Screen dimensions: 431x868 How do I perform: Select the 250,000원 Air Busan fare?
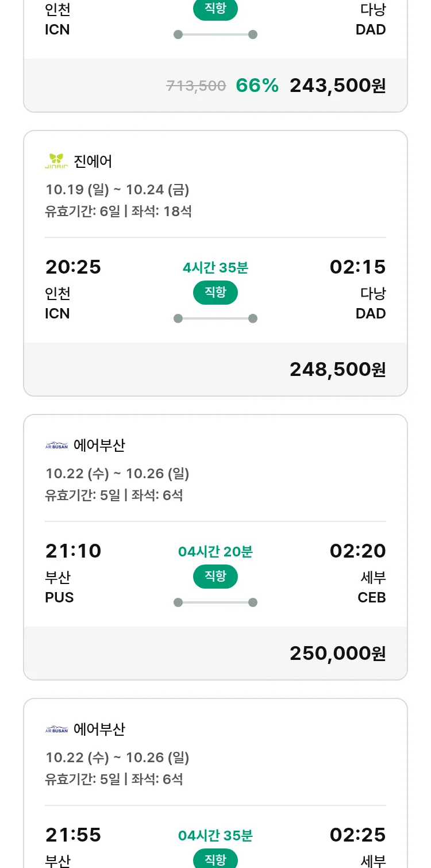[337, 654]
